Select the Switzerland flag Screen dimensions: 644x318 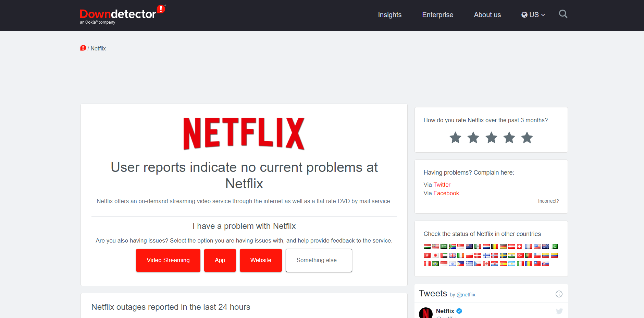[519, 246]
